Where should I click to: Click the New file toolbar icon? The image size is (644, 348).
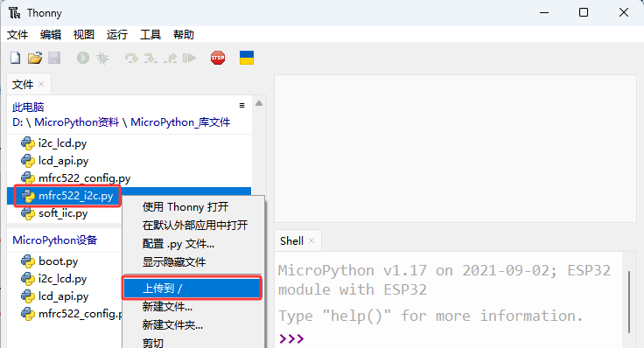(x=15, y=58)
